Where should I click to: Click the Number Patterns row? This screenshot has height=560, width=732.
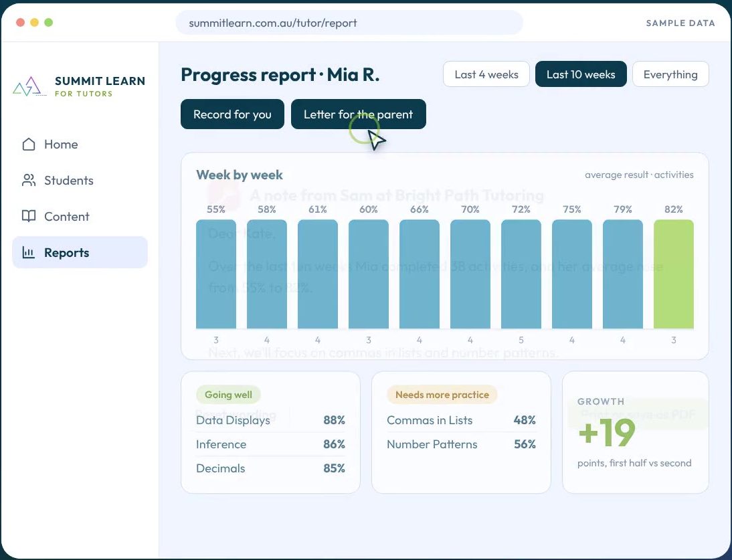tap(461, 444)
